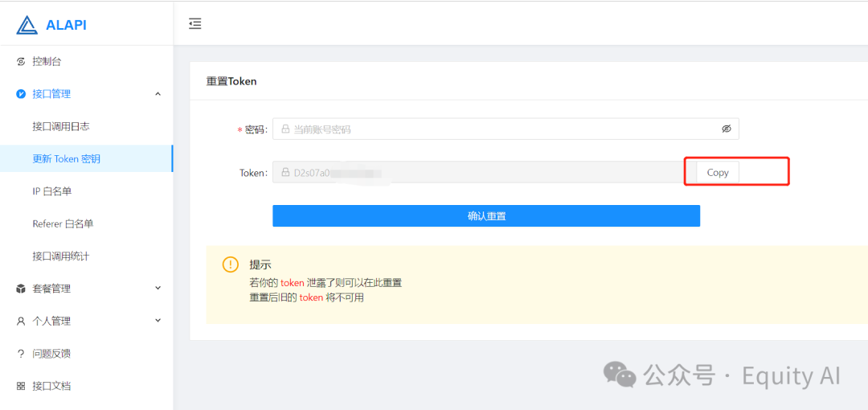
Task: Click the blue 确认重置 button
Action: click(486, 216)
